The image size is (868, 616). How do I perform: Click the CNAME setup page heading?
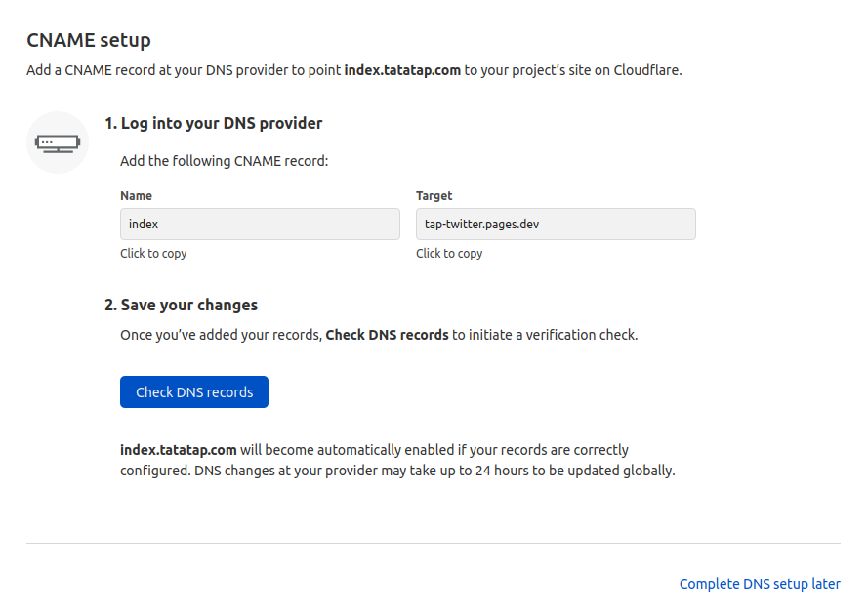[x=89, y=40]
